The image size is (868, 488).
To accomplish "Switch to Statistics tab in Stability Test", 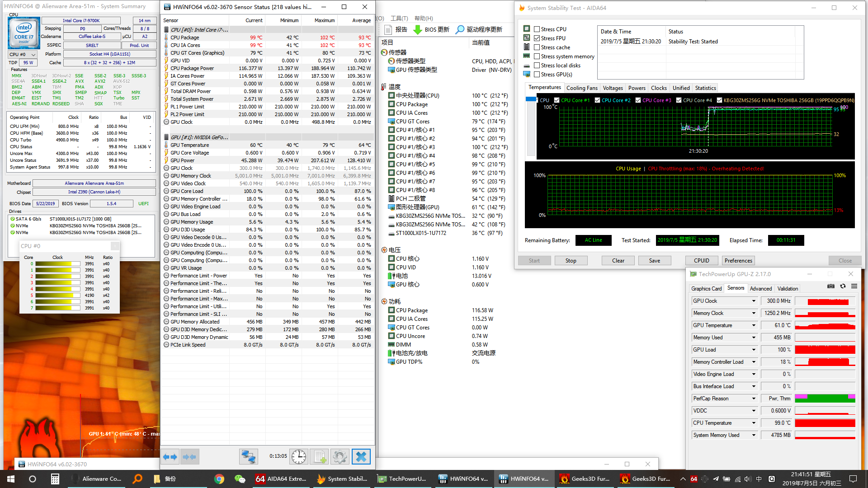I will 706,88.
